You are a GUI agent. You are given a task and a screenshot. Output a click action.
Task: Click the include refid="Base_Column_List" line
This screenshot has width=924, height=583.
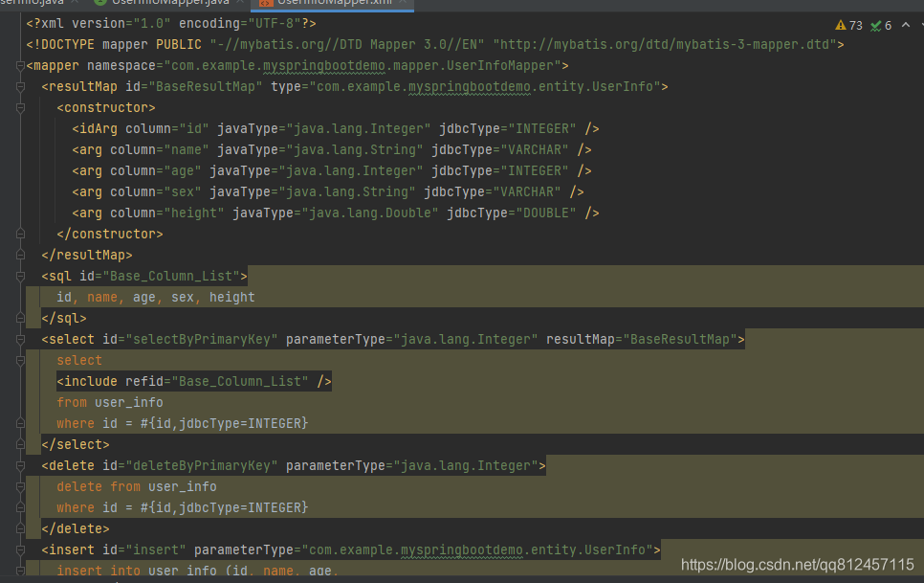[x=194, y=382]
